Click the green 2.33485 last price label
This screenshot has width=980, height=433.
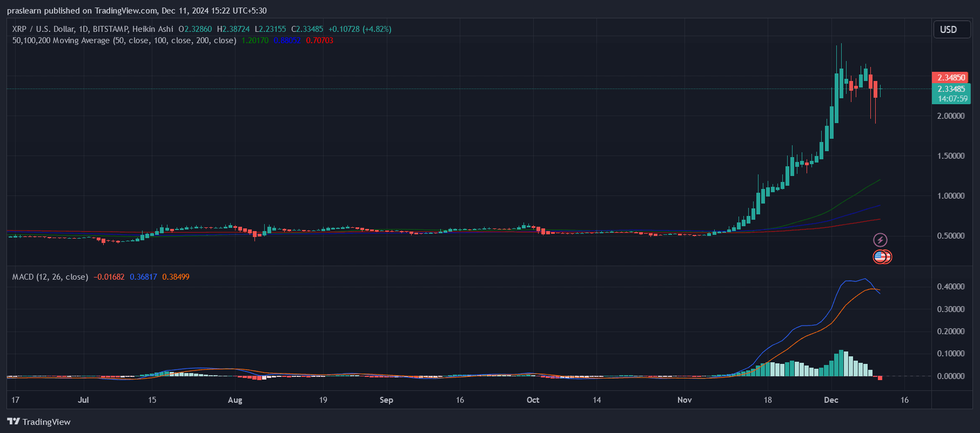951,89
